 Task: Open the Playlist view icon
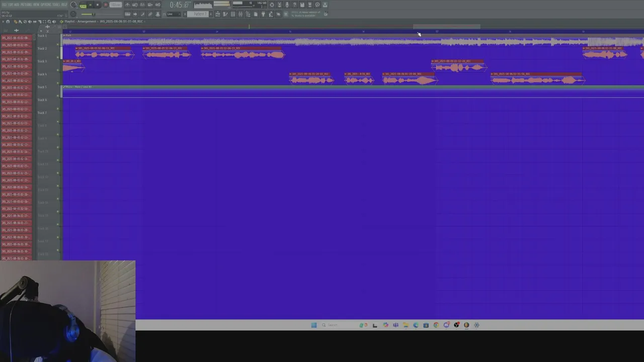218,14
